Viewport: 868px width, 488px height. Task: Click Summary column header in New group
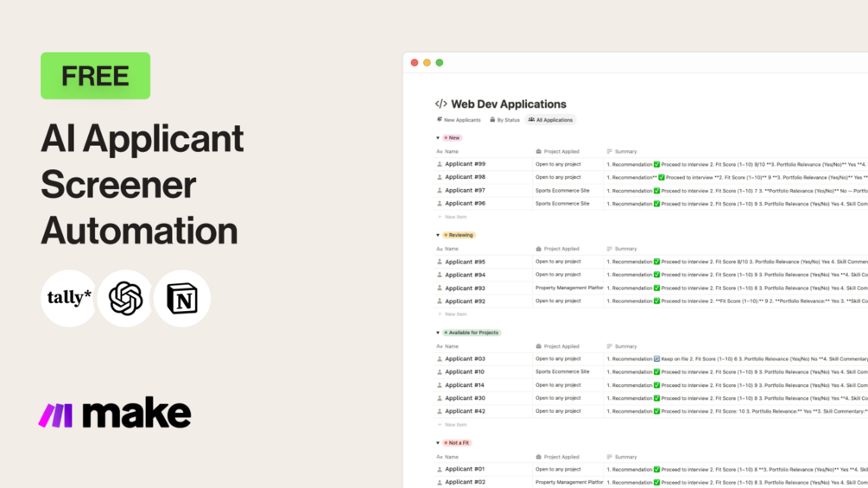coord(622,152)
